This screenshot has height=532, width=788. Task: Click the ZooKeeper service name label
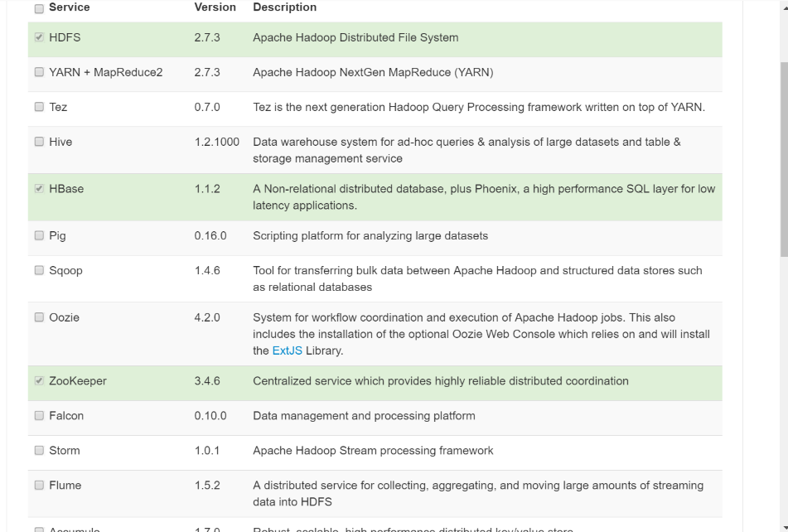coord(78,381)
